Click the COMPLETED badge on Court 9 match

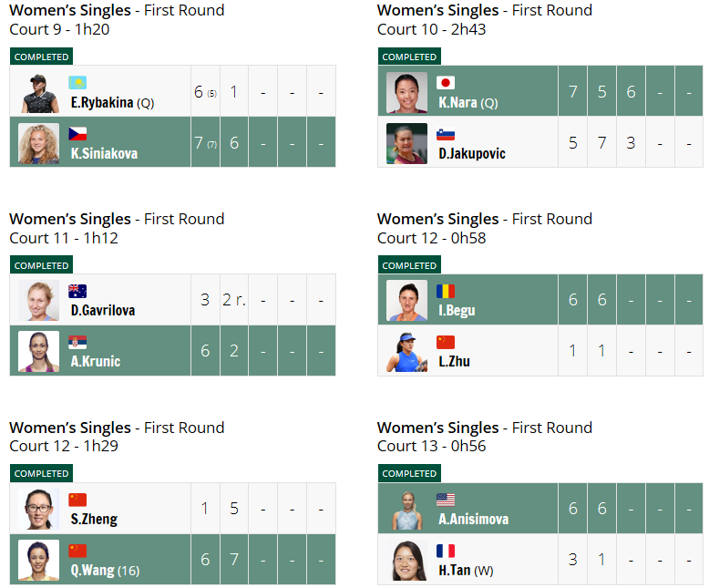(x=42, y=57)
